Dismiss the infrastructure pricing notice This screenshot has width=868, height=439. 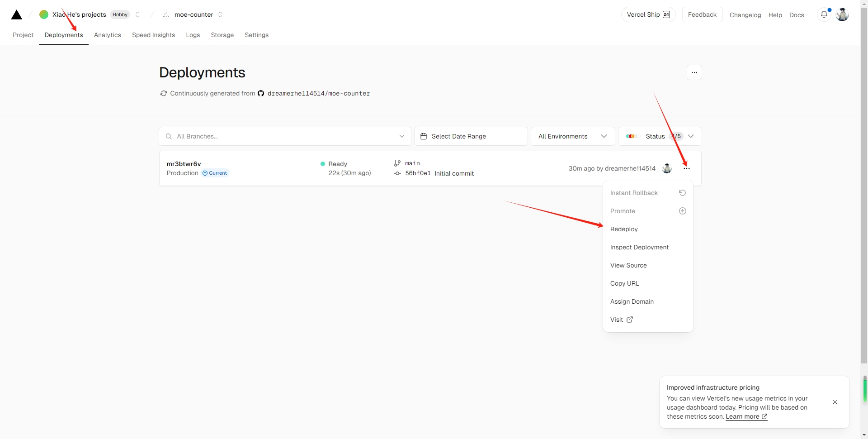pos(835,402)
